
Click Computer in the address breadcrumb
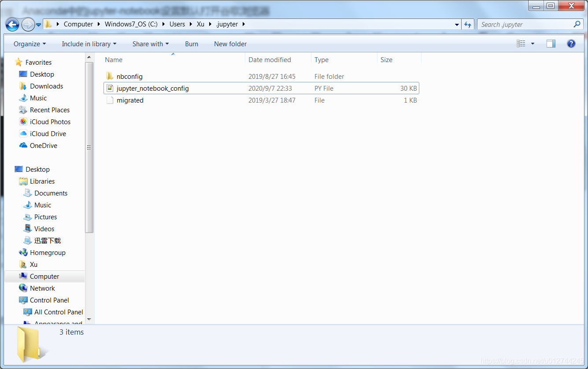coord(78,24)
